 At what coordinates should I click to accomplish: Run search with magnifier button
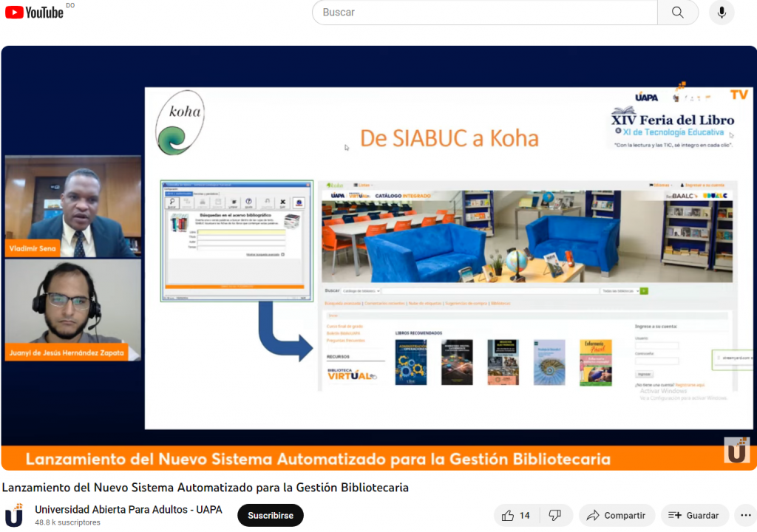tap(678, 12)
